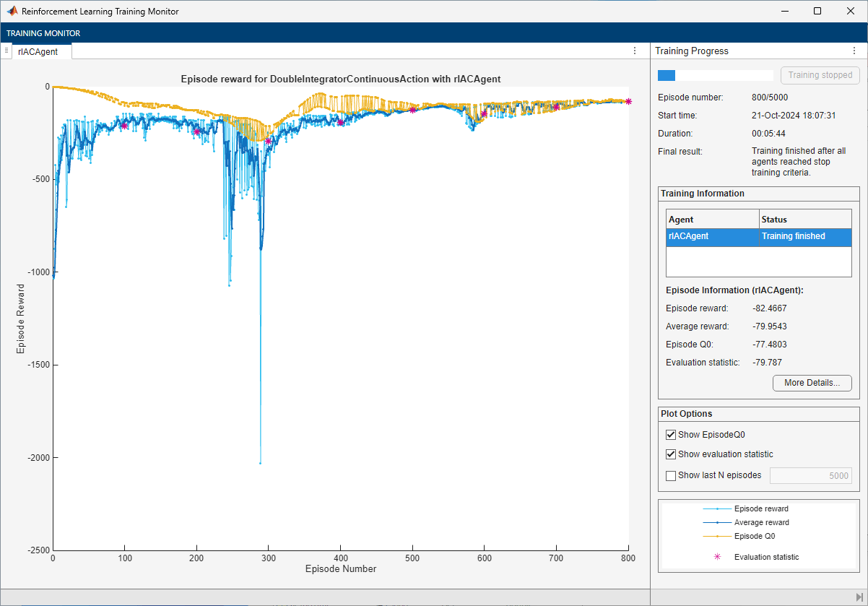Click the Episode Q0 line sample in legend
Image resolution: width=868 pixels, height=606 pixels.
point(716,537)
